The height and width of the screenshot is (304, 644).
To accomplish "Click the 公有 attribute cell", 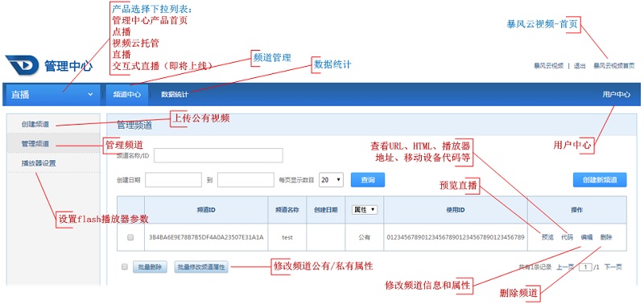I will coord(365,237).
